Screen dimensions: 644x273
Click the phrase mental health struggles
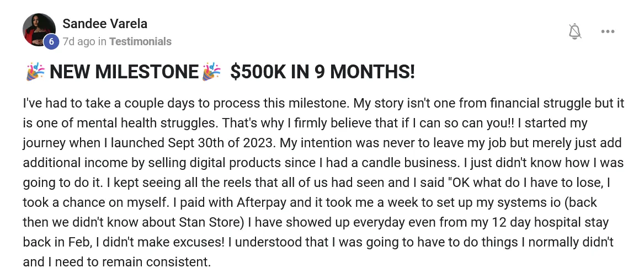(x=149, y=123)
